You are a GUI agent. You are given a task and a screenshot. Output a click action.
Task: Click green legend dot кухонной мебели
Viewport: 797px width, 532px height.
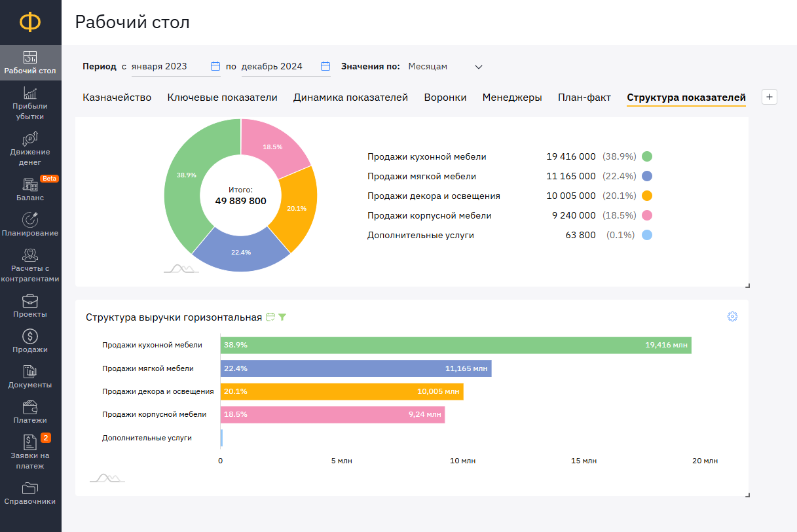click(x=647, y=156)
